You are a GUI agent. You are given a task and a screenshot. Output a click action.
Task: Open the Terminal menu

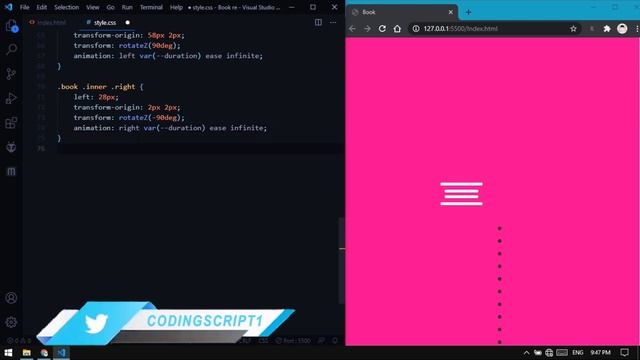(151, 7)
